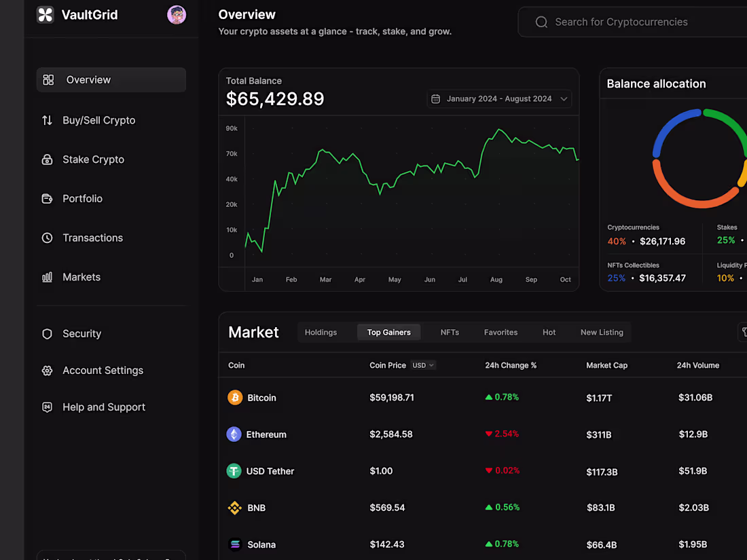Click Ethereum in the coin list
The height and width of the screenshot is (560, 747).
click(266, 434)
